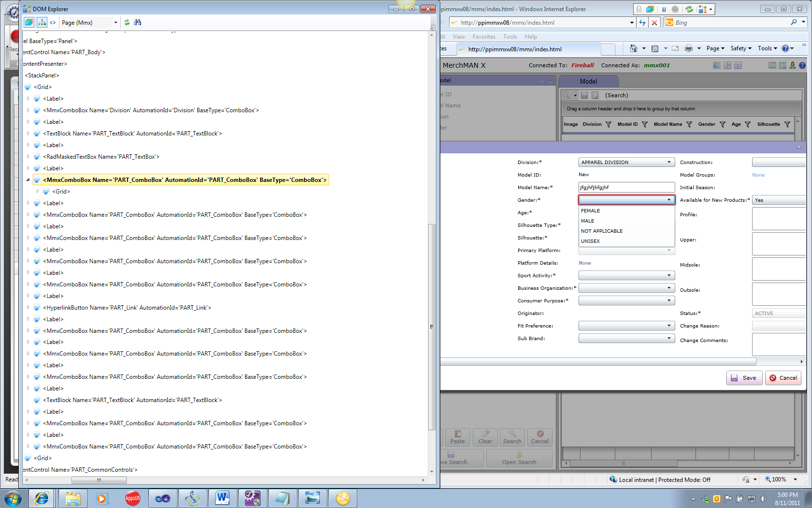
Task: Click the IE home icon
Action: point(634,48)
